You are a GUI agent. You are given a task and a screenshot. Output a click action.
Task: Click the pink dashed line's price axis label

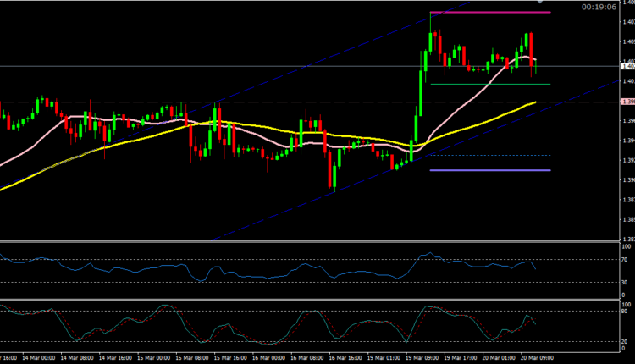click(627, 102)
